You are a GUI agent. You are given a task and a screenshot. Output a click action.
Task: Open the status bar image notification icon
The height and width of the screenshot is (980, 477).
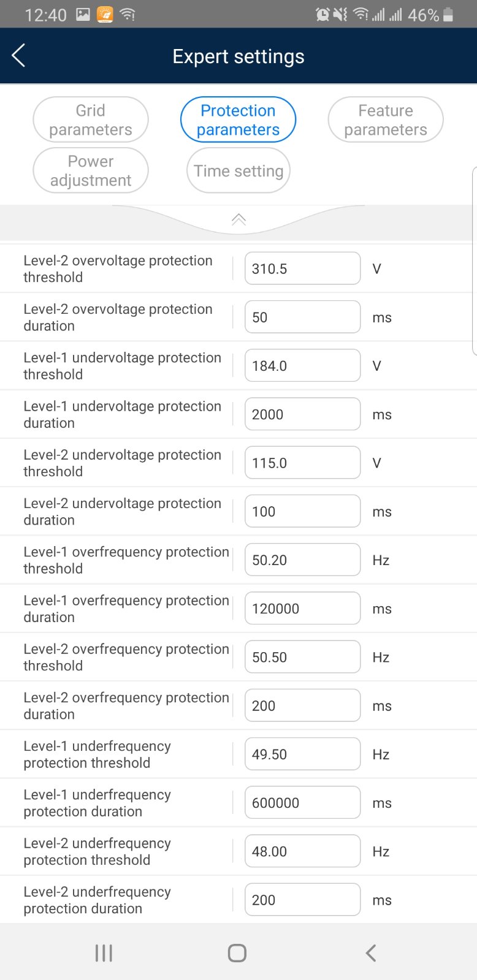pyautogui.click(x=83, y=14)
